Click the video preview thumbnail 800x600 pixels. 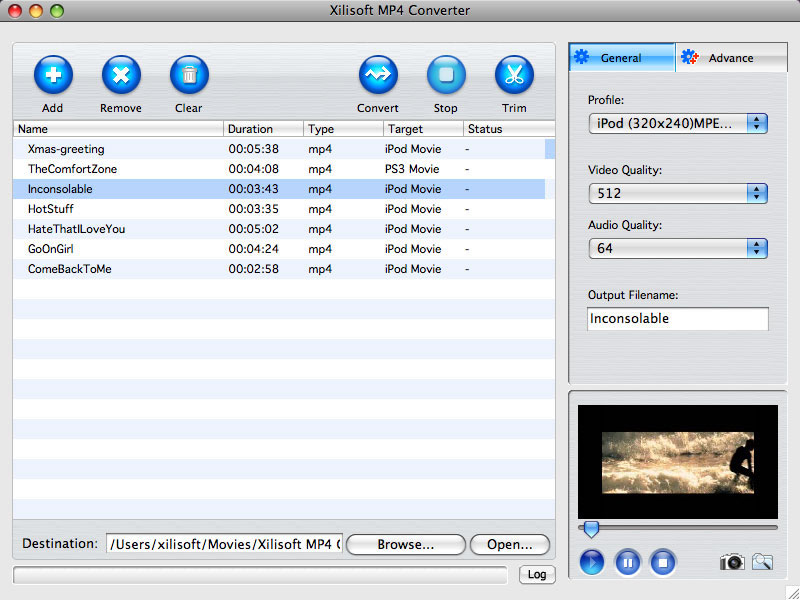[678, 462]
